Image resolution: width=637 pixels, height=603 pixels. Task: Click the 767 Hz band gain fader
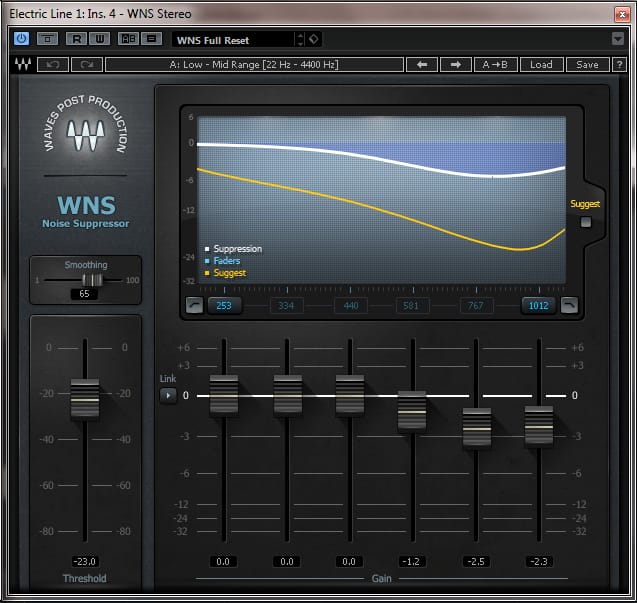point(477,428)
